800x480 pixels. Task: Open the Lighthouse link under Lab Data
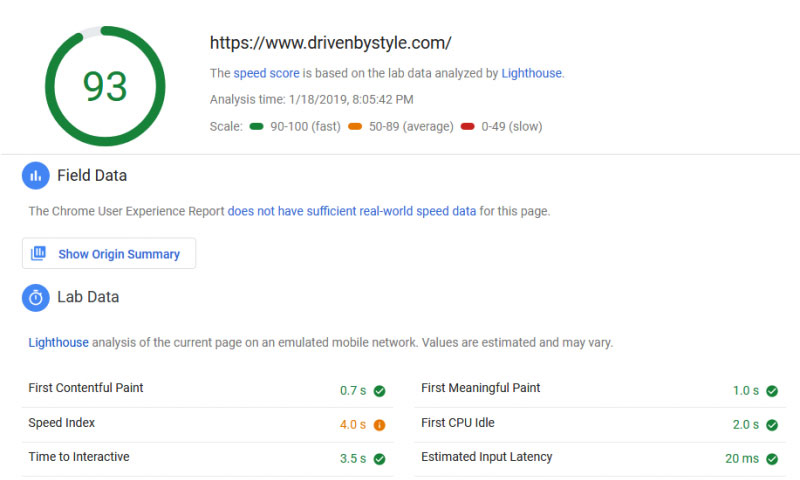click(x=58, y=342)
